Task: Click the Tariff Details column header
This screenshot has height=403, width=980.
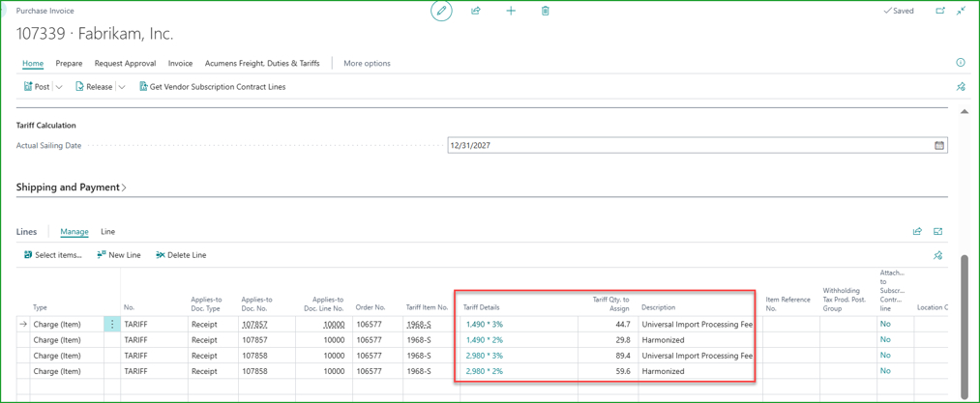Action: pos(481,307)
